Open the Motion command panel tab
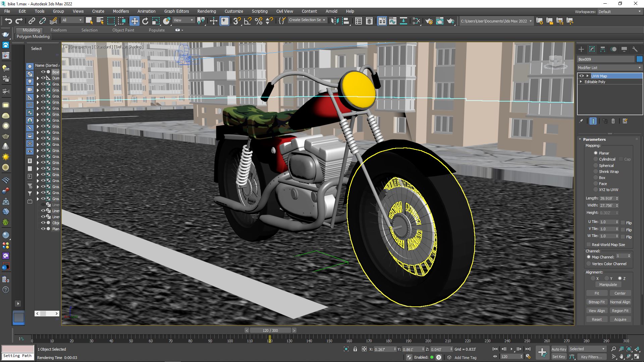 613,49
